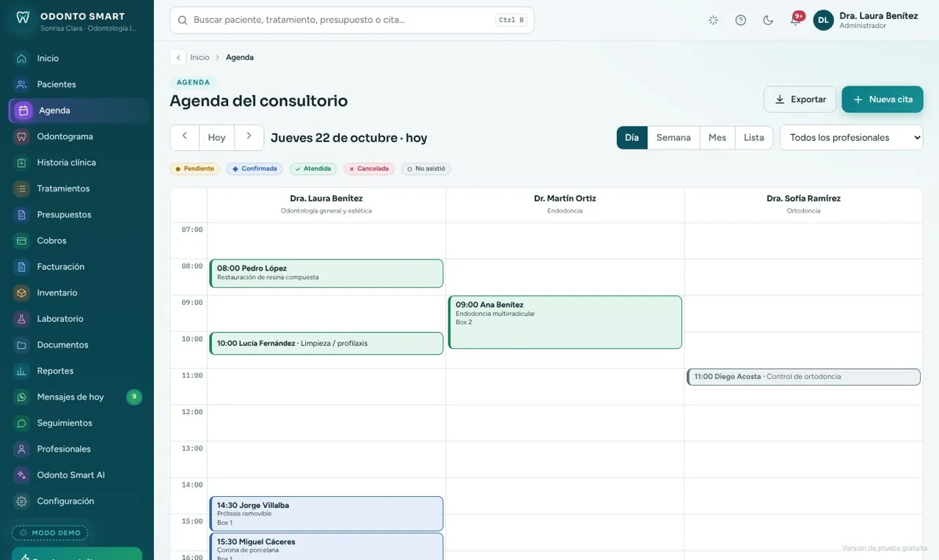Open Dra. Laura Benítez user menu
The image size is (939, 560).
pyautogui.click(x=866, y=21)
